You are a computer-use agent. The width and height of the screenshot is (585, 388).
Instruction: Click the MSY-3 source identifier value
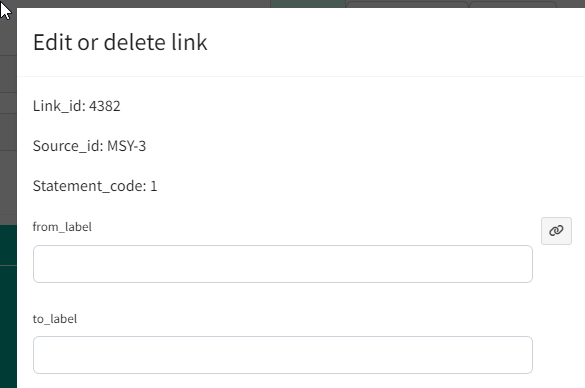126,146
